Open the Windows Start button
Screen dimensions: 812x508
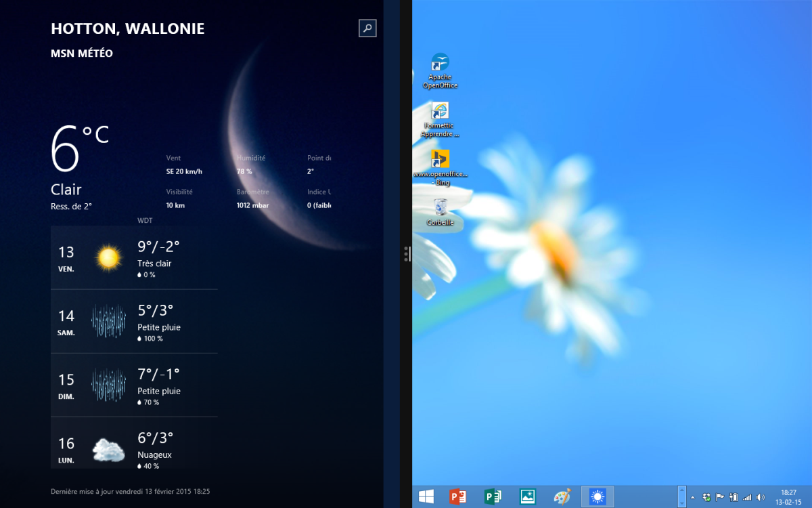(426, 496)
